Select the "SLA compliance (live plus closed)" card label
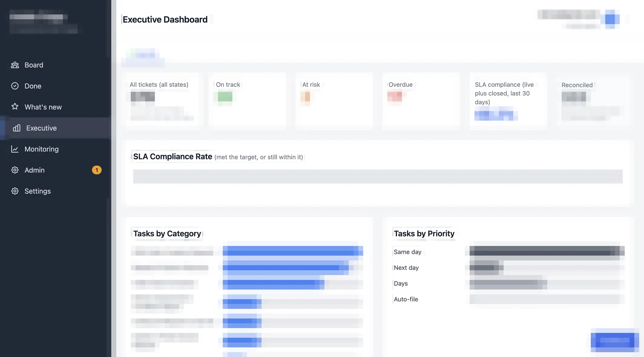Viewport: 644px width, 357px height. [x=504, y=93]
